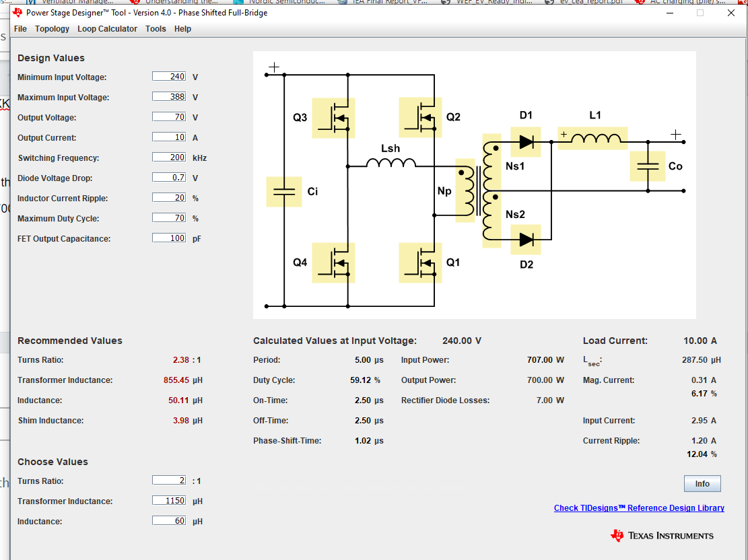This screenshot has height=560, width=748.
Task: Click the transformer secondary windings Ns1/Ns2
Action: tap(491, 190)
